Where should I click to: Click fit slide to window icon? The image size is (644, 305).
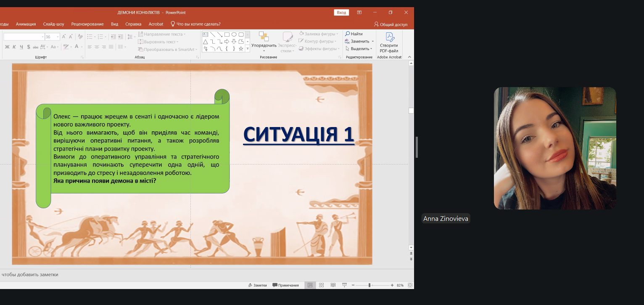409,285
